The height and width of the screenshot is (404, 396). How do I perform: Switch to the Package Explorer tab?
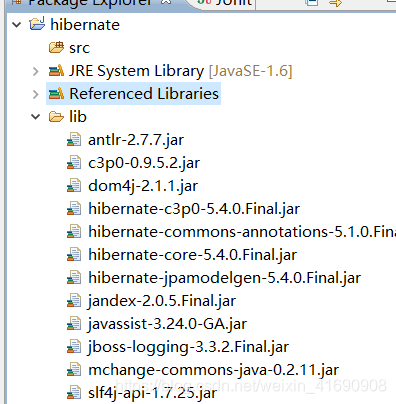coord(90,3)
